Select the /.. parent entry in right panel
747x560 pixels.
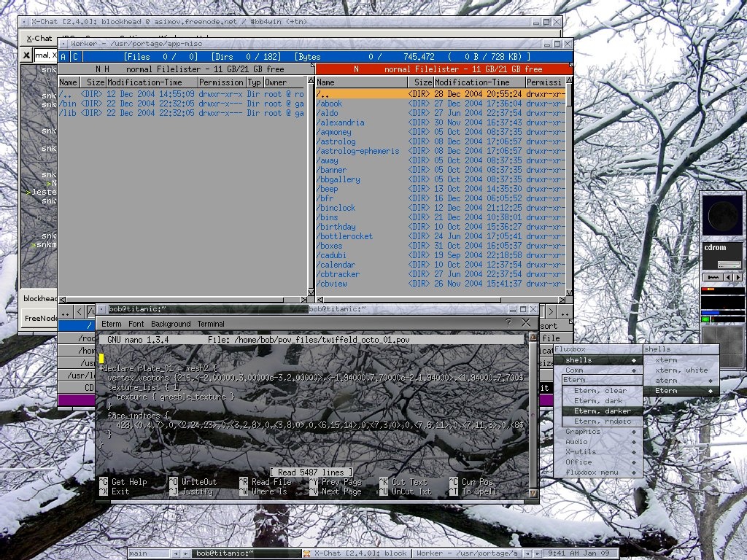point(441,94)
